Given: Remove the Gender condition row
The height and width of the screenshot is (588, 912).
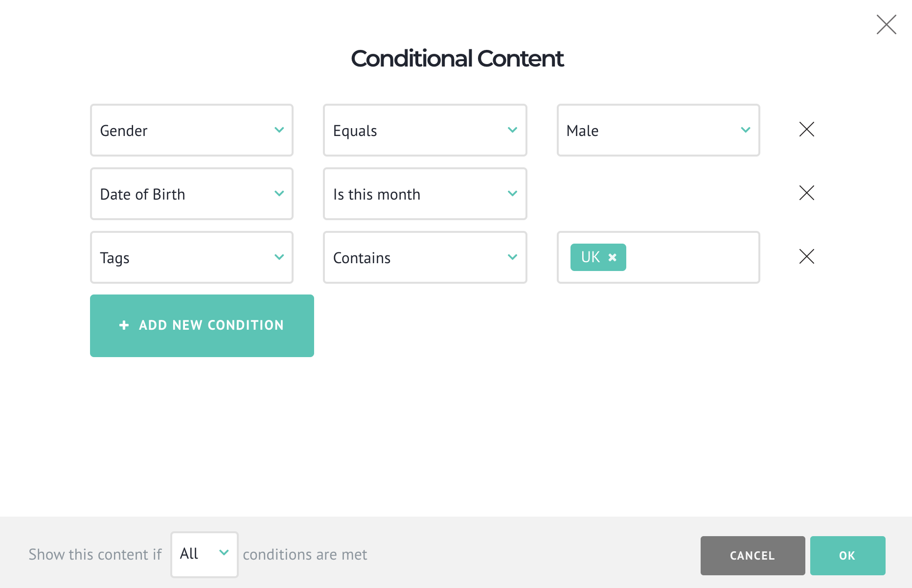Looking at the screenshot, I should (806, 130).
